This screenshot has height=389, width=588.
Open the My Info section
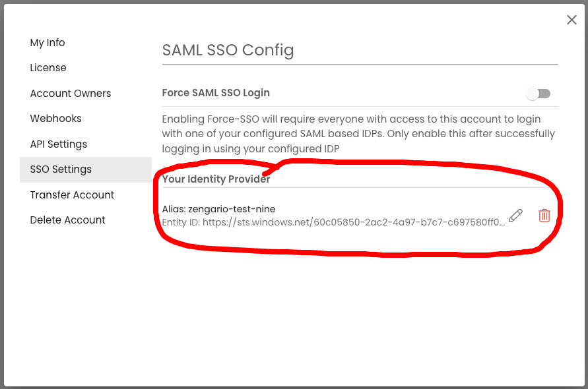[x=48, y=43]
